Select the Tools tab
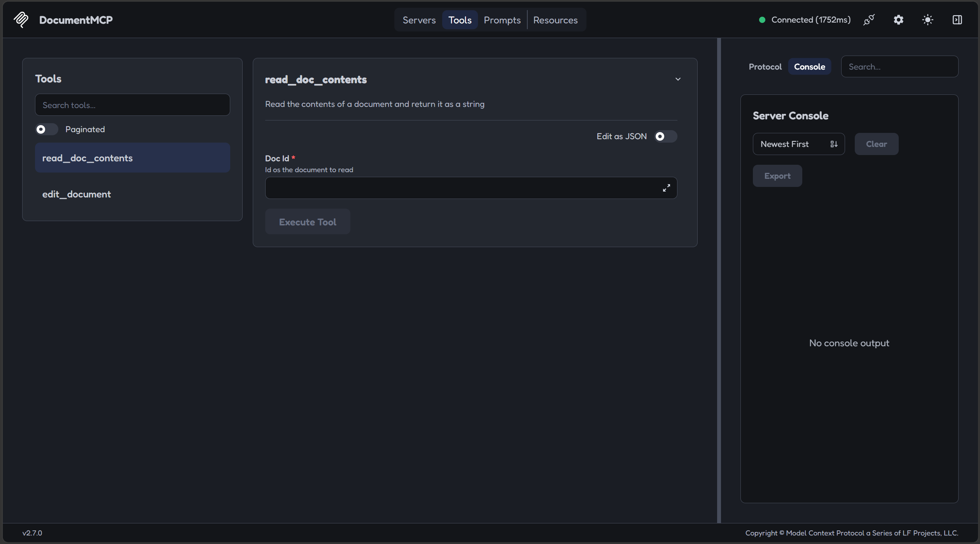The image size is (980, 544). pos(460,20)
